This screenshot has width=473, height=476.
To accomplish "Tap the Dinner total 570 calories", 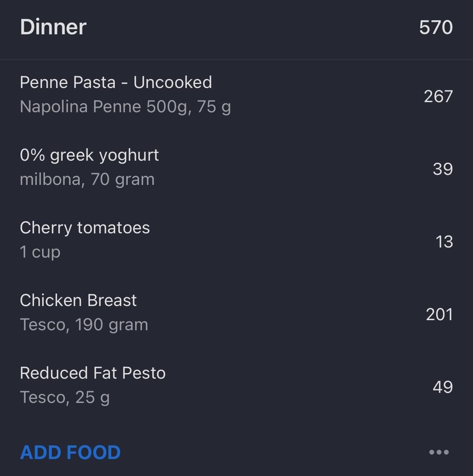I will click(x=436, y=27).
